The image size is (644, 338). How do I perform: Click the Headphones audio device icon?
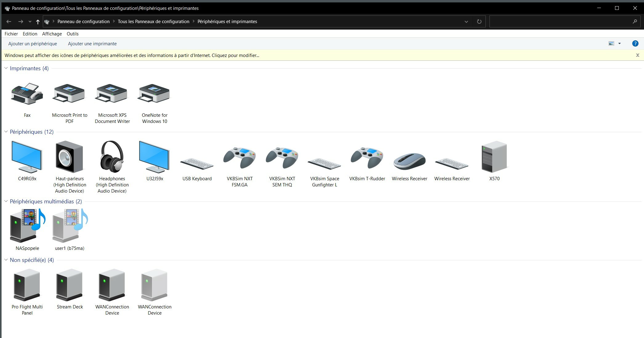click(112, 157)
